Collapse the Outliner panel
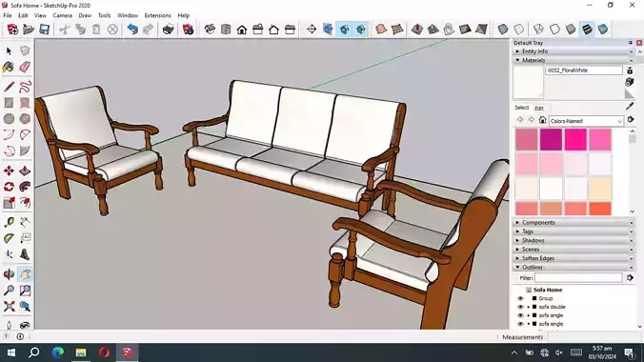This screenshot has width=644, height=362. 574,268
